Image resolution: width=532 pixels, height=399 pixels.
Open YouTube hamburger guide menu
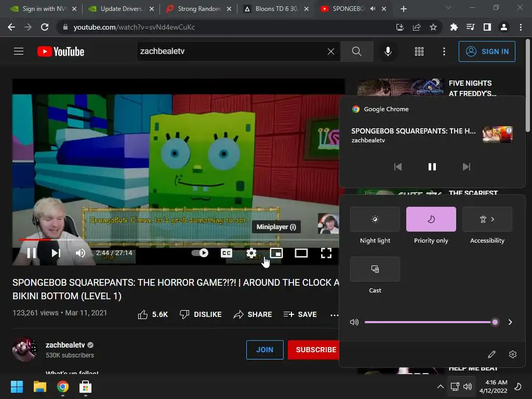(19, 51)
